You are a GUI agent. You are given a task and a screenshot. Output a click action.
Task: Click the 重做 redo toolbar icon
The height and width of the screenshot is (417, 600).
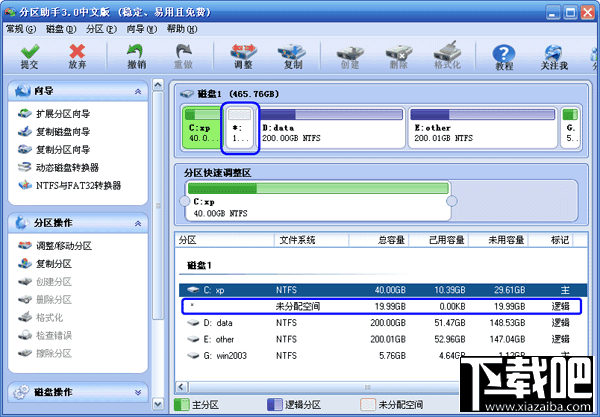[183, 52]
